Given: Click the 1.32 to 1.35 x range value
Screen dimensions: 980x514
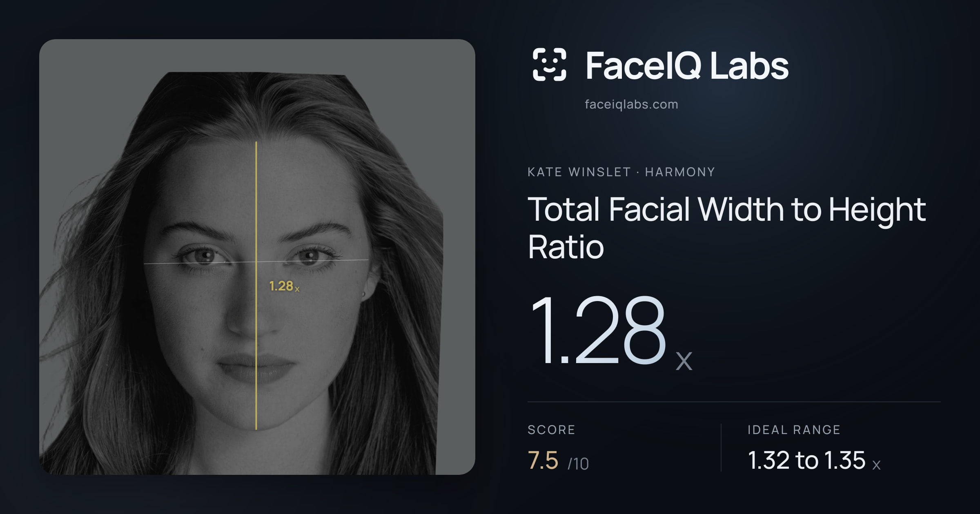Looking at the screenshot, I should 814,461.
